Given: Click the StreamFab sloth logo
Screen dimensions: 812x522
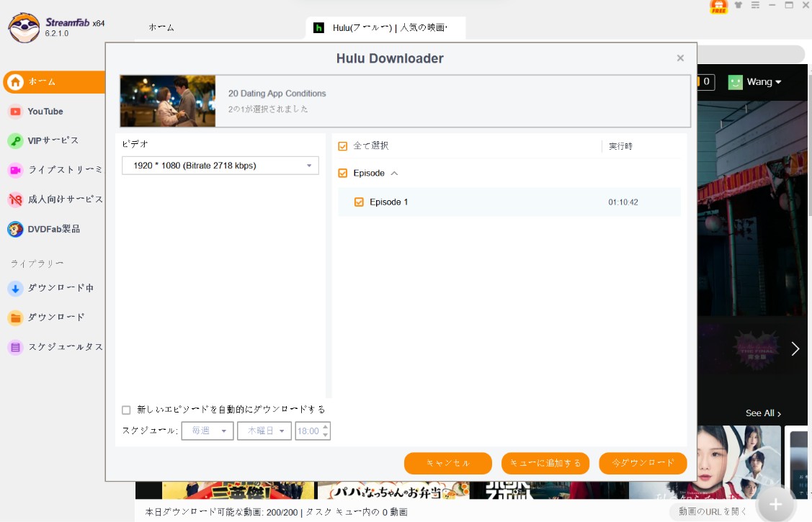Looking at the screenshot, I should [24, 27].
